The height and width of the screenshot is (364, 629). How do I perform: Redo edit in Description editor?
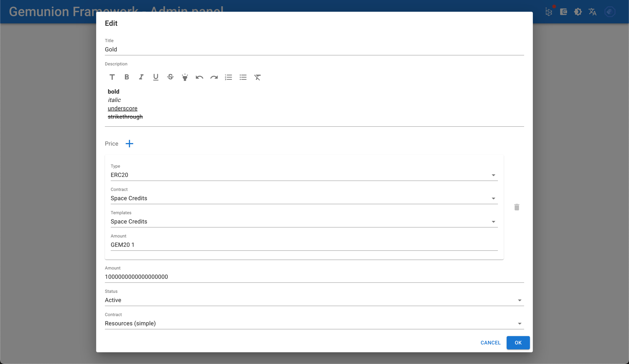(x=214, y=77)
